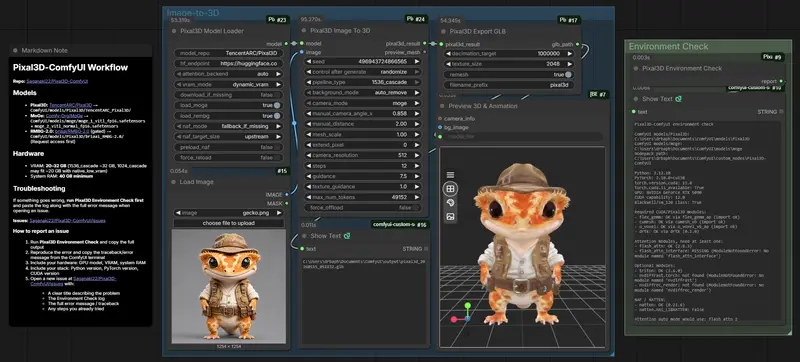Click the glb_path output socket
Screen dimensions: 800x362
pyautogui.click(x=578, y=44)
